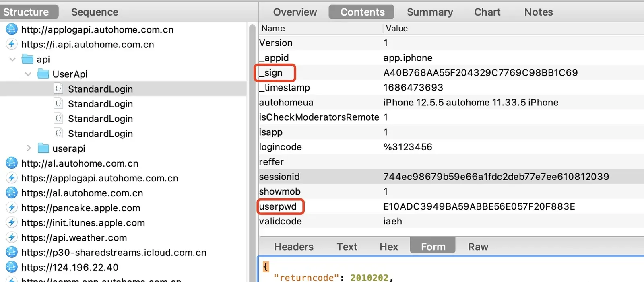Open the Notes tab
Image resolution: width=644 pixels, height=282 pixels.
tap(539, 12)
